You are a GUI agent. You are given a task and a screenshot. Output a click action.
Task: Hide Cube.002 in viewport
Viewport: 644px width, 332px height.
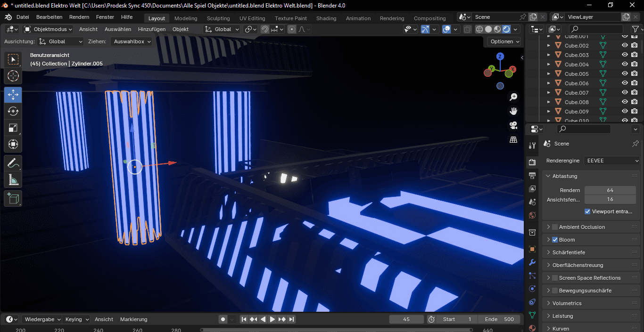625,46
